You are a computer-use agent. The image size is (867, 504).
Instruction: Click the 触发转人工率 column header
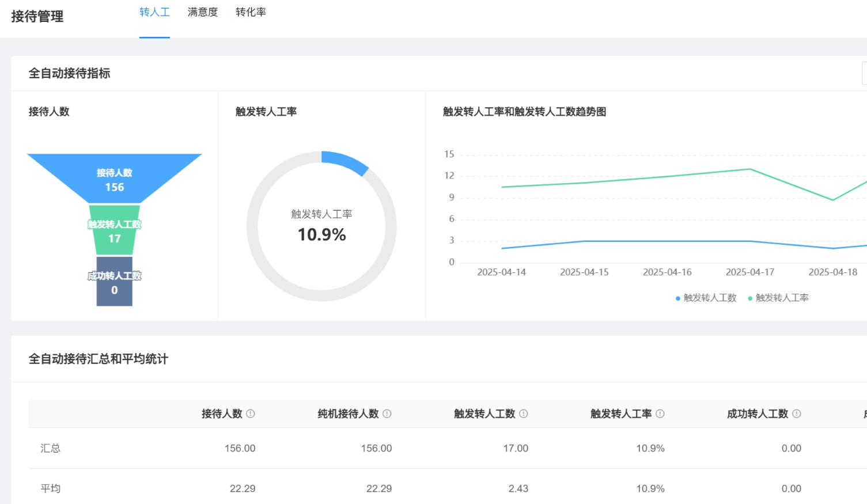coord(621,414)
